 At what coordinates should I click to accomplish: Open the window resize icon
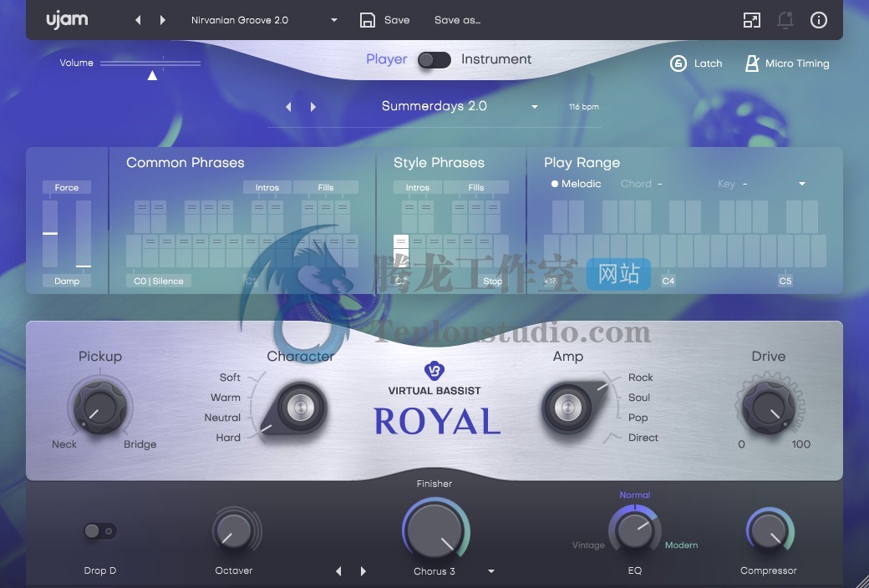click(x=751, y=21)
